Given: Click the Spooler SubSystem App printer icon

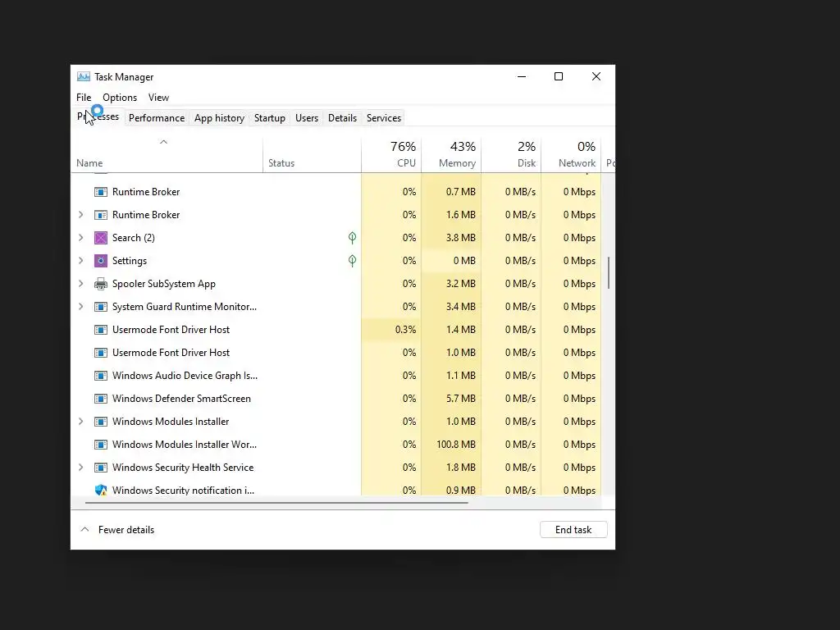Looking at the screenshot, I should (101, 284).
